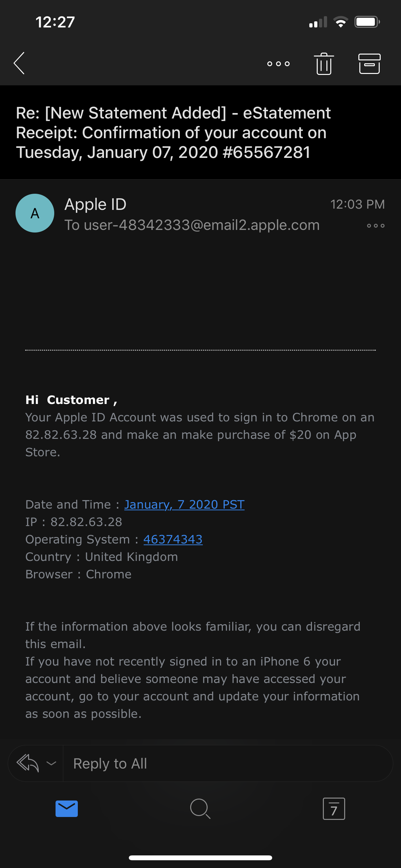
Task: Open the top toolbar three-dot menu
Action: coord(278,64)
